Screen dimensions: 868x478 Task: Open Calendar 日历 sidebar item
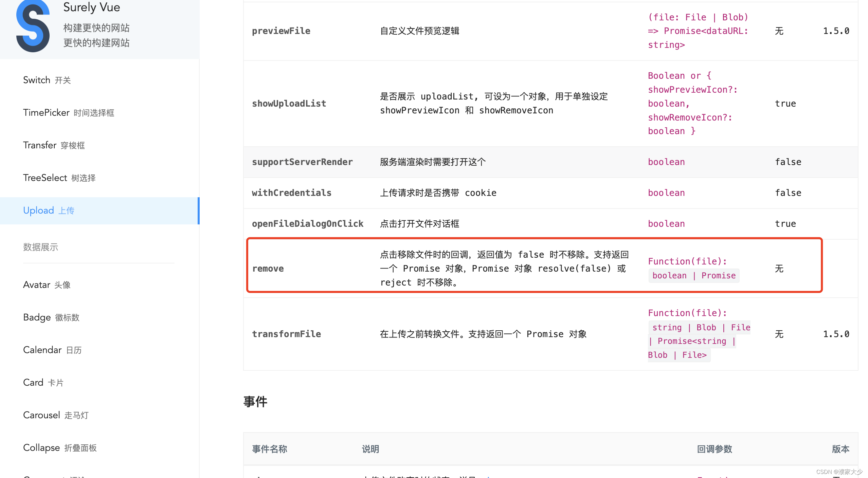(52, 350)
